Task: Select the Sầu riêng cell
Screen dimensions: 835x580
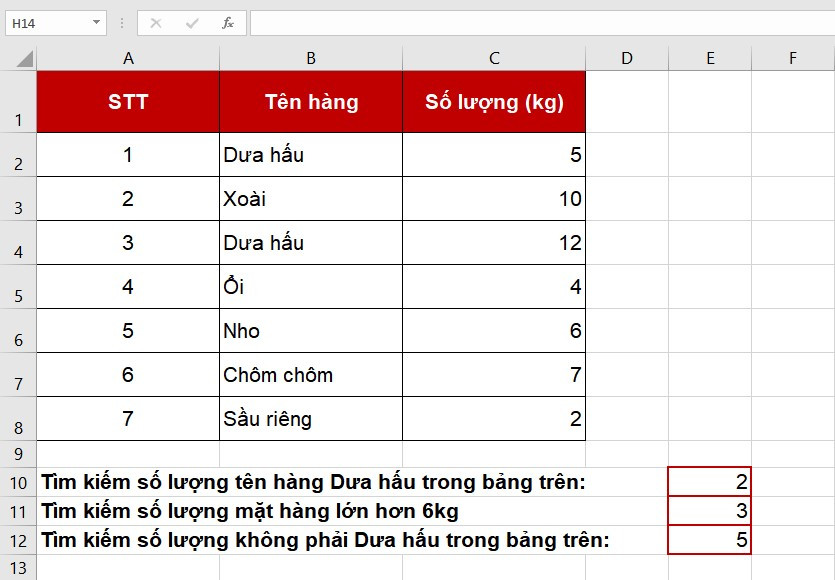Action: 311,418
